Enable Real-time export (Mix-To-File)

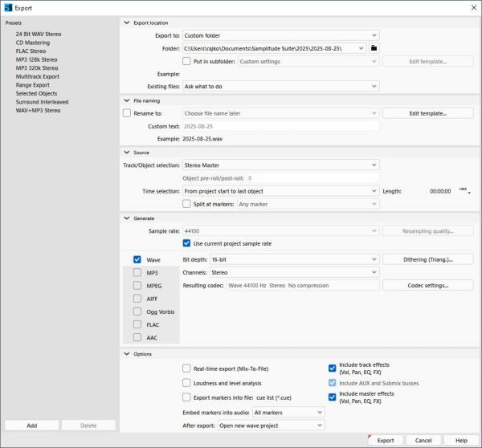pyautogui.click(x=186, y=368)
